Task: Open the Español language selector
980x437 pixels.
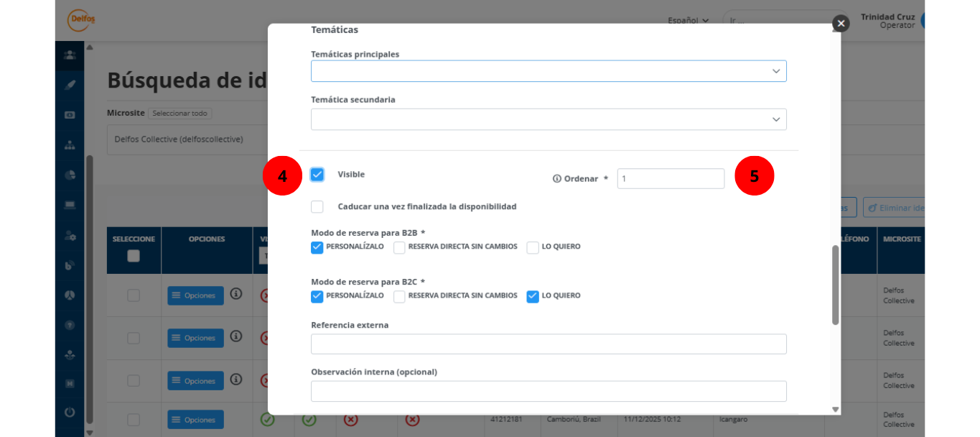Action: click(688, 21)
